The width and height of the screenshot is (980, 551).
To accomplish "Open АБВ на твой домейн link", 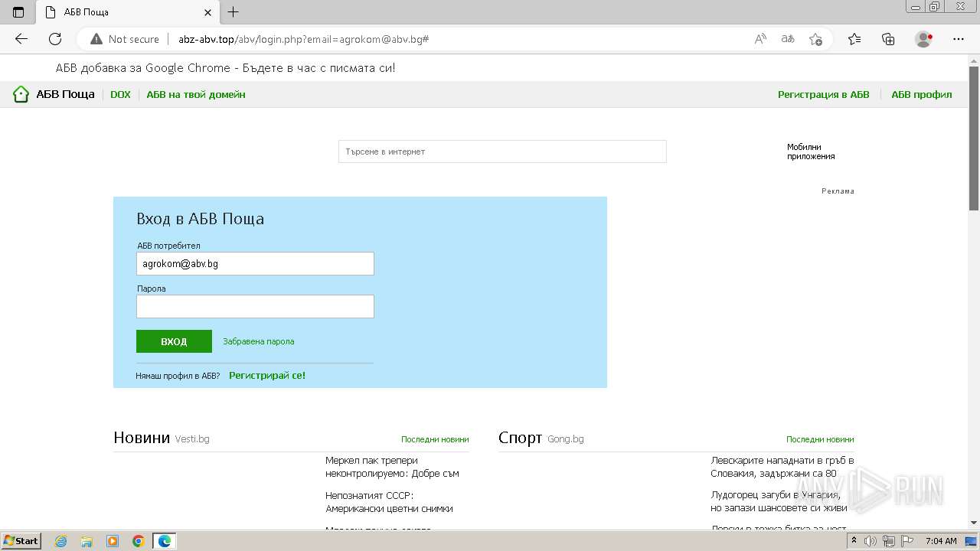I will point(196,94).
